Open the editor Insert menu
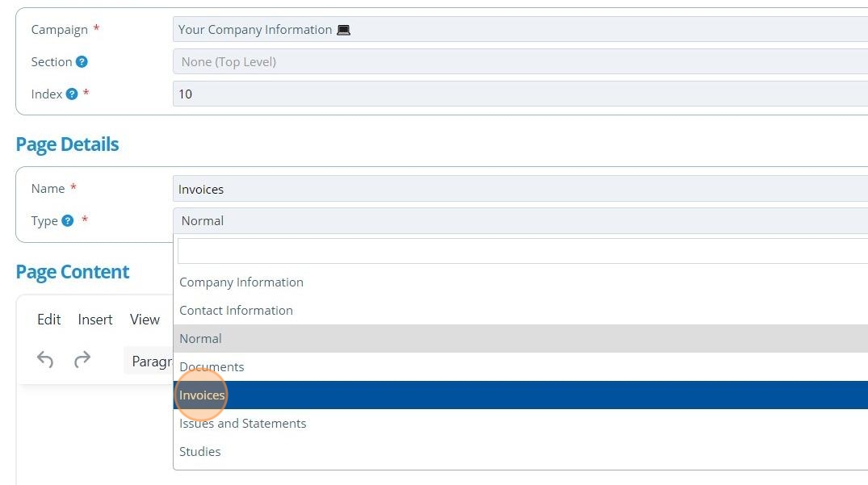868x485 pixels. click(x=95, y=319)
